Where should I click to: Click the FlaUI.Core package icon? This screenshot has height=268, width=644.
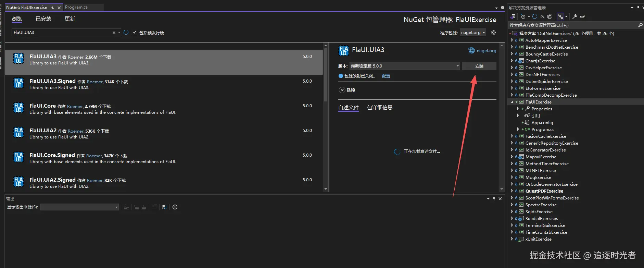(18, 108)
